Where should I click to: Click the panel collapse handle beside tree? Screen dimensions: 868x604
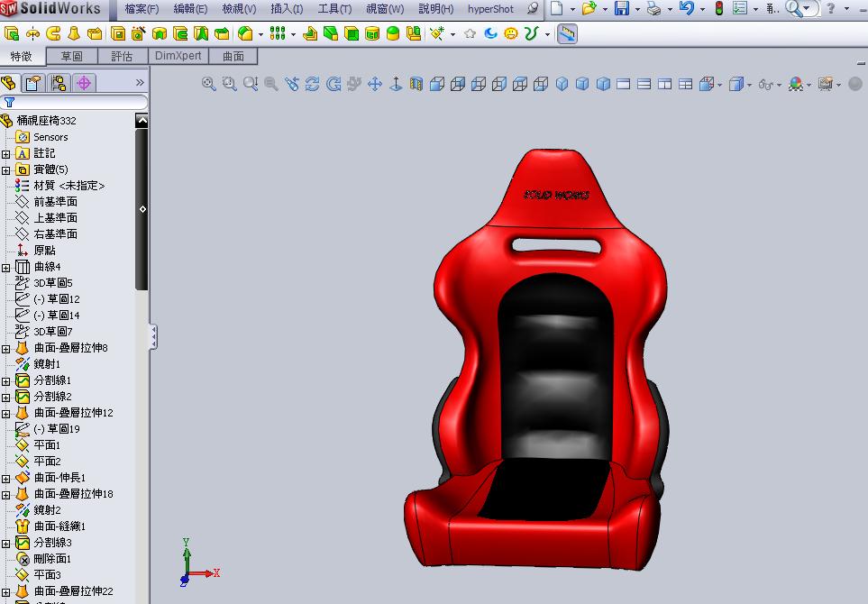coord(153,337)
